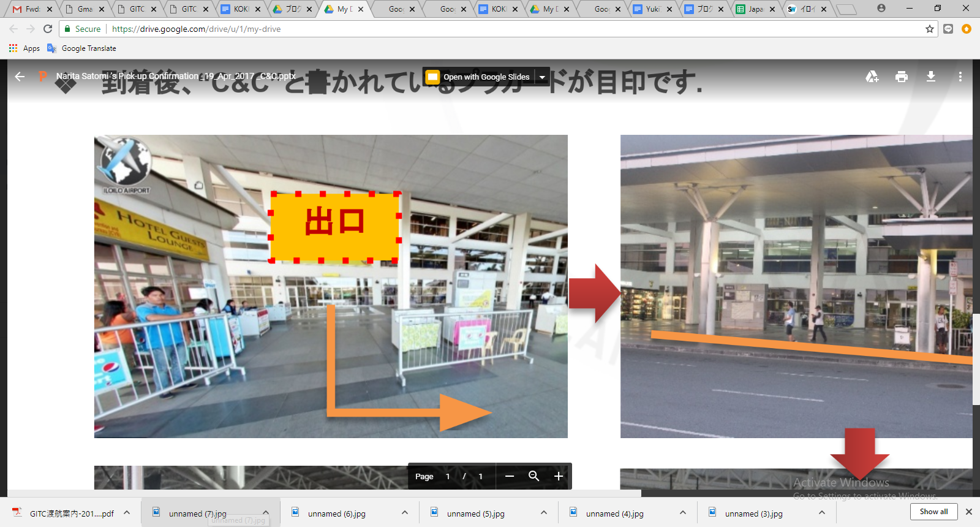Viewport: 980px width, 527px height.
Task: Open the More actions three-dot menu
Action: [x=960, y=77]
